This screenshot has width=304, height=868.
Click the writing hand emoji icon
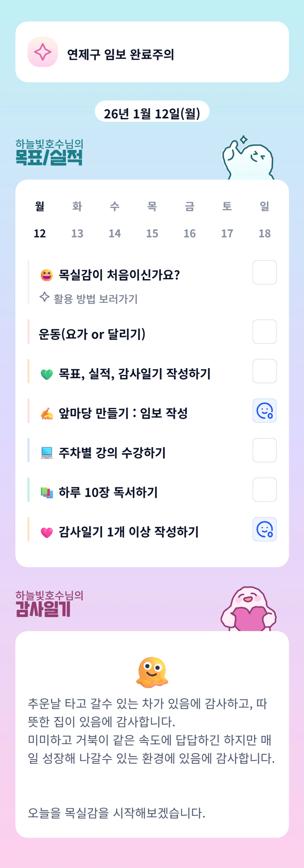(47, 414)
